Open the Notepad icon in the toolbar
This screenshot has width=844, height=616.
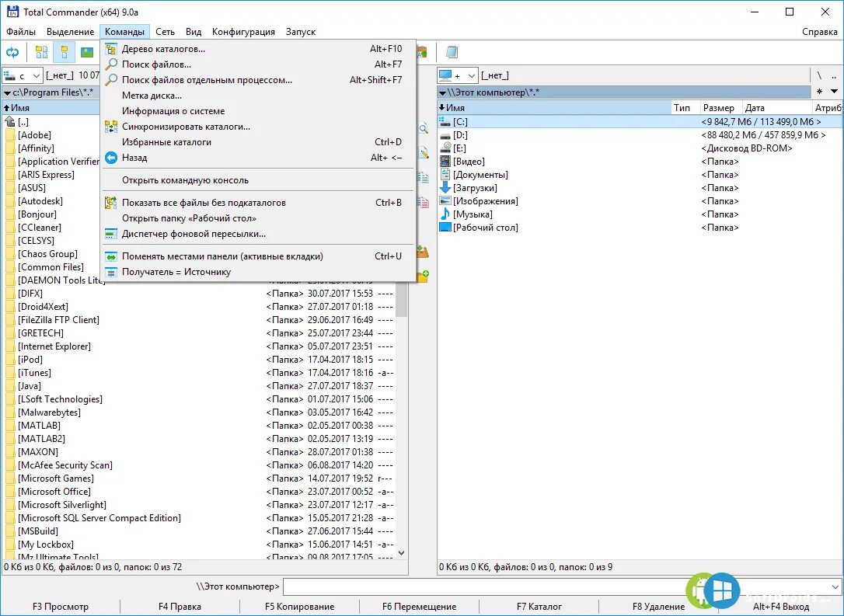[x=452, y=52]
